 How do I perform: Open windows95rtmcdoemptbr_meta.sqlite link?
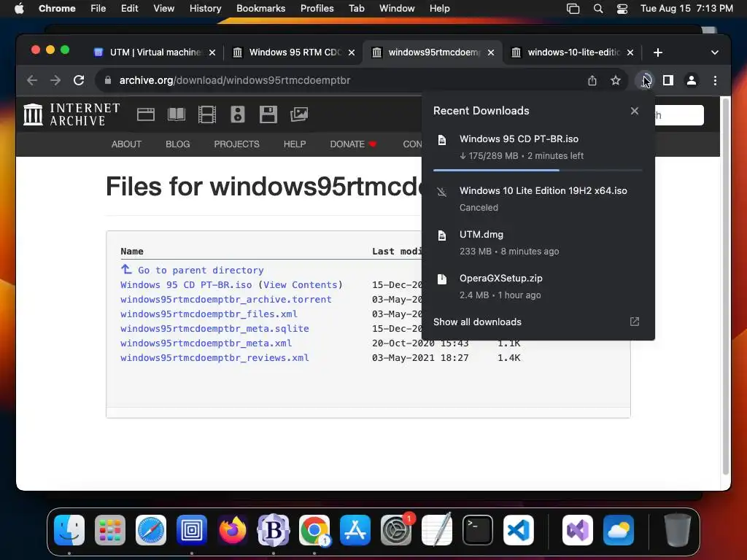coord(214,329)
